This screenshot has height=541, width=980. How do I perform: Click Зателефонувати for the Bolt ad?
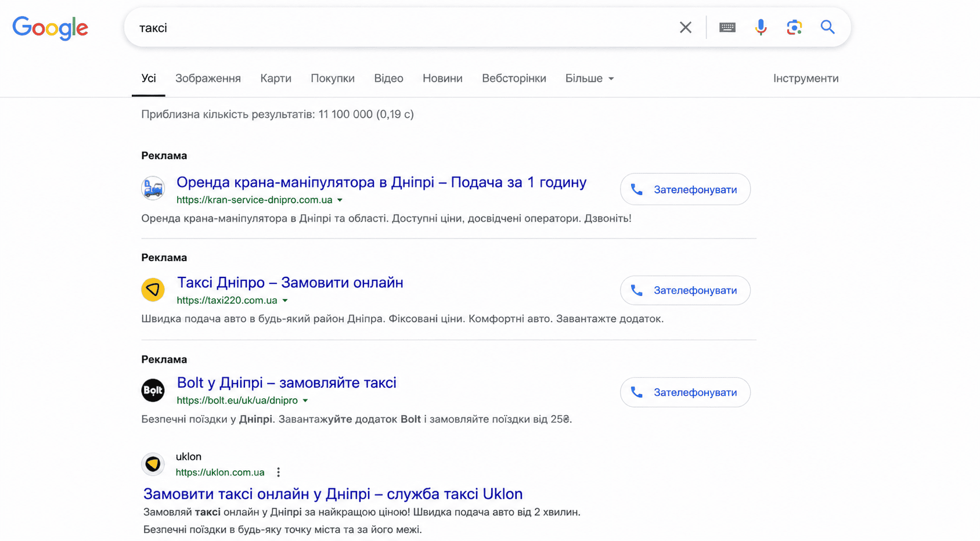coord(685,392)
